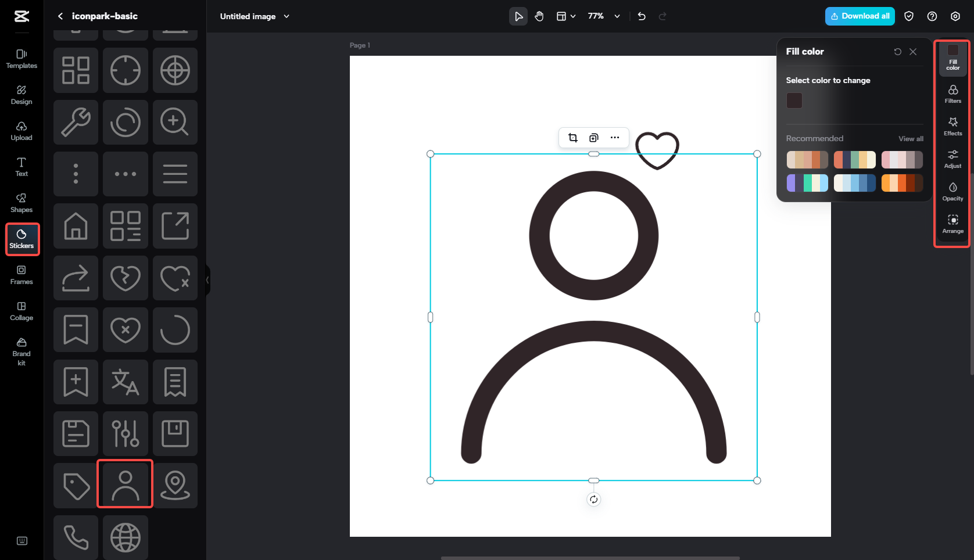
Task: Open the Arrange options
Action: coord(952,224)
